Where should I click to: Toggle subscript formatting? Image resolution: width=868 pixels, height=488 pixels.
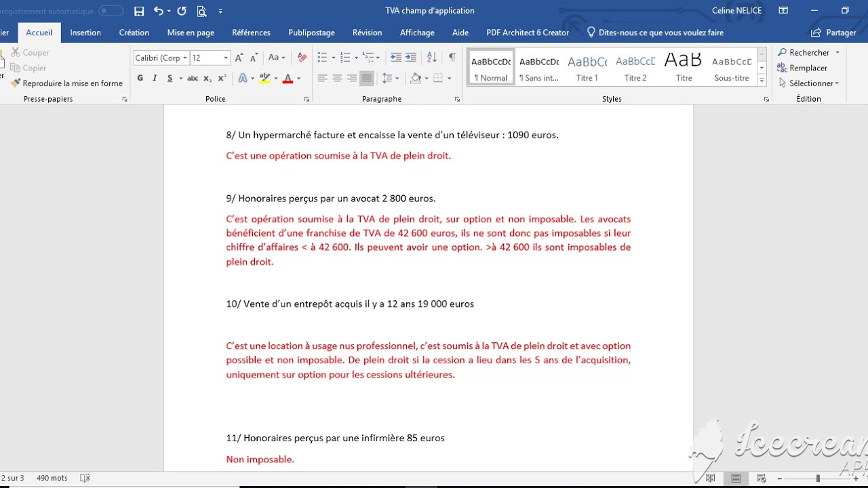coord(207,79)
